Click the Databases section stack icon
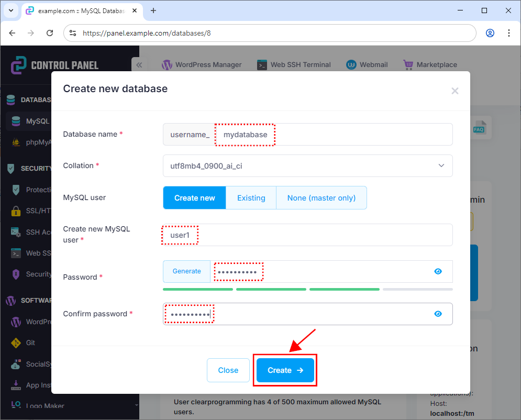The image size is (521, 420). 10,100
